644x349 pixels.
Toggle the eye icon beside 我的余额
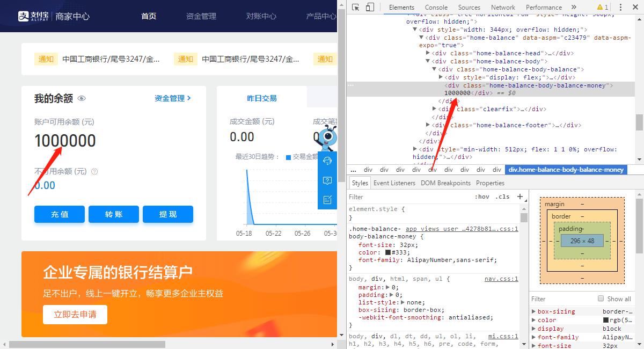[x=82, y=98]
